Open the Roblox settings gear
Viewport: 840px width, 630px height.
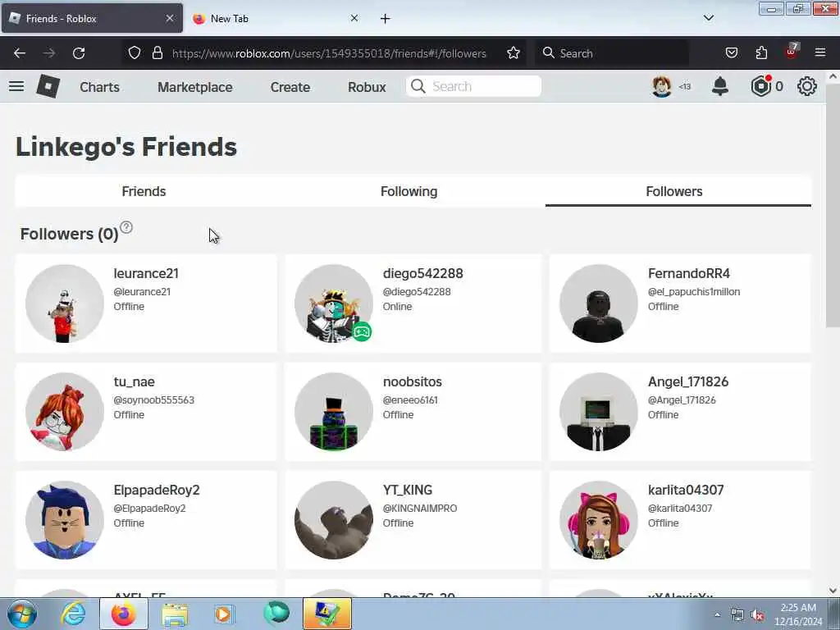point(807,86)
